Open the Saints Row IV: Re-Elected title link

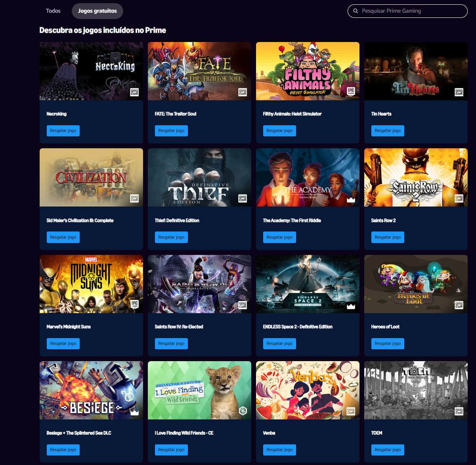tap(179, 327)
